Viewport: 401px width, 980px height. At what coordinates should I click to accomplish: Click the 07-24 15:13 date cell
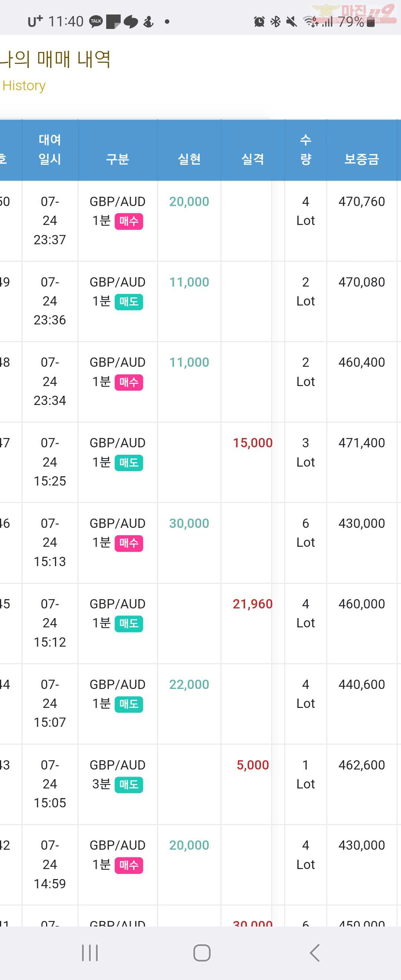coord(50,542)
